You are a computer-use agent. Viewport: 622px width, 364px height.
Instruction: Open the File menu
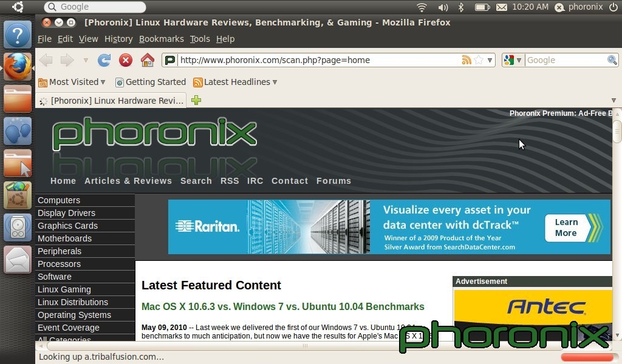(44, 39)
